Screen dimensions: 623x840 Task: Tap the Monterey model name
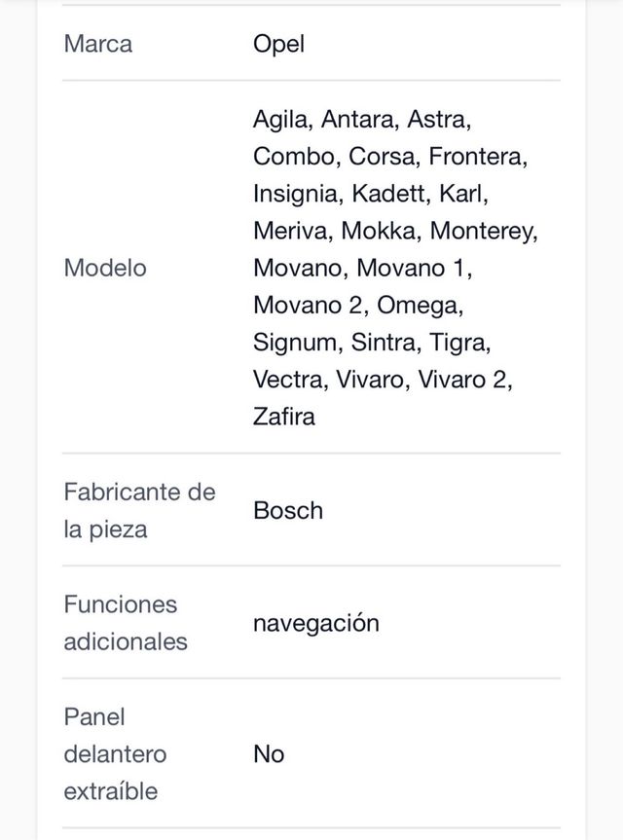coord(484,231)
